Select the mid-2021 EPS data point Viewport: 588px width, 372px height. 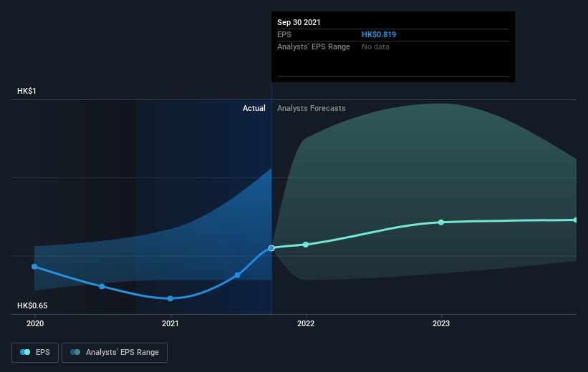[x=237, y=275]
